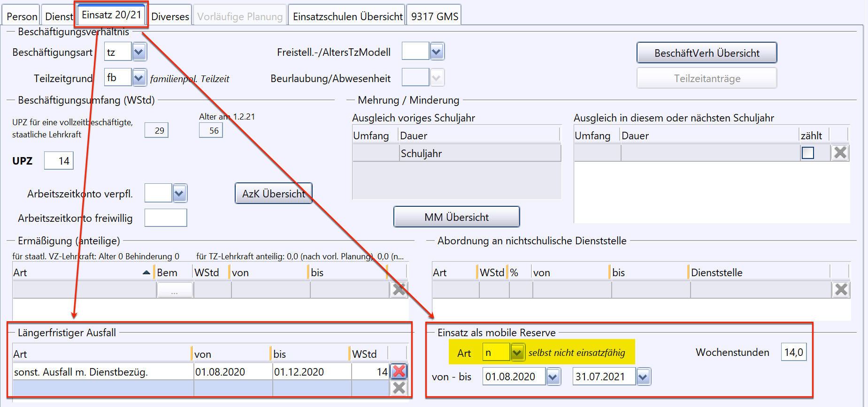Click the 01.12.2020 bis cell
This screenshot has height=407, width=868.
312,372
